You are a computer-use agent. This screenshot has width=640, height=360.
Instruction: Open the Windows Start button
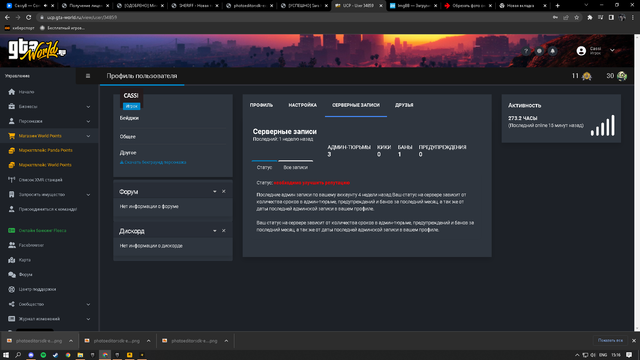(6, 355)
